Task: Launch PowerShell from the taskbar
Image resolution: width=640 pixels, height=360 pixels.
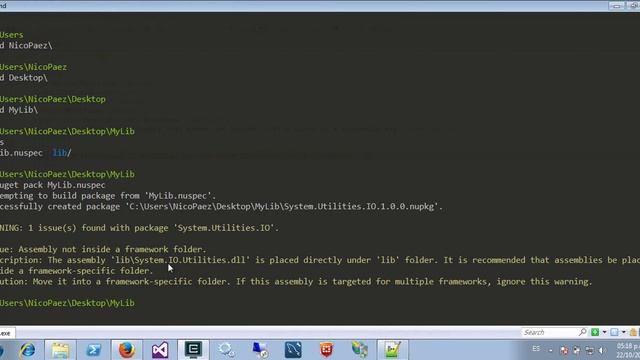Action: 93,350
